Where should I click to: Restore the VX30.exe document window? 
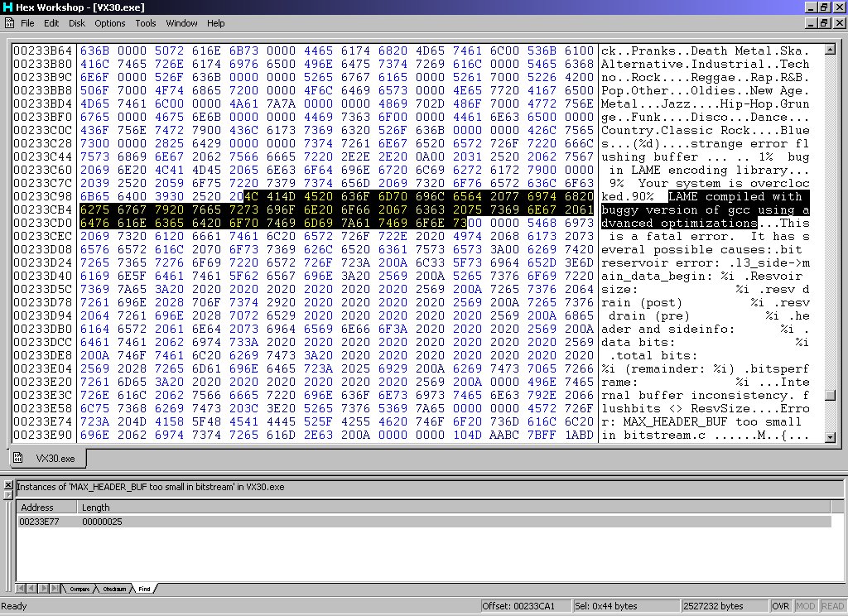coord(824,22)
